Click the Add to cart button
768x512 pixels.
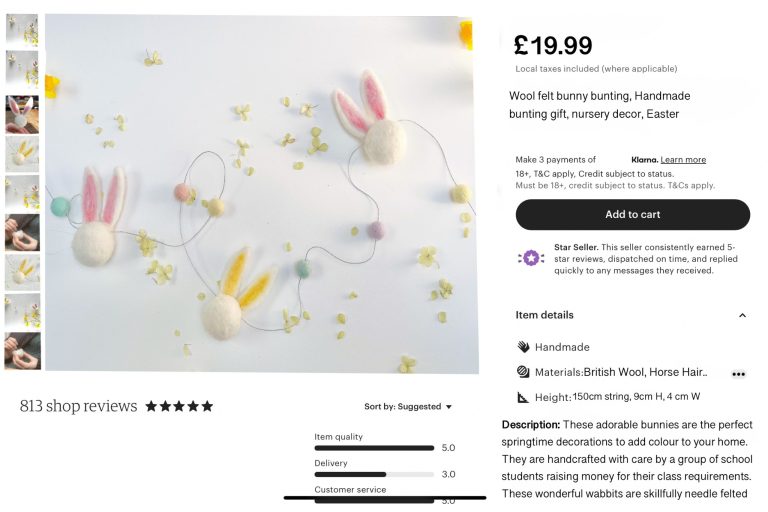point(633,215)
